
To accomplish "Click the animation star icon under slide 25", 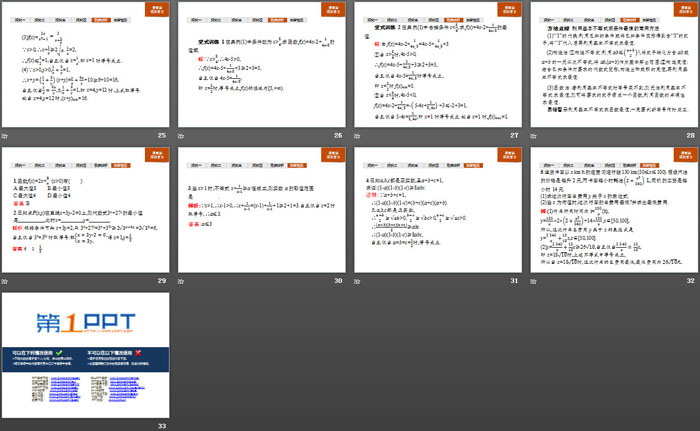I will (7, 135).
